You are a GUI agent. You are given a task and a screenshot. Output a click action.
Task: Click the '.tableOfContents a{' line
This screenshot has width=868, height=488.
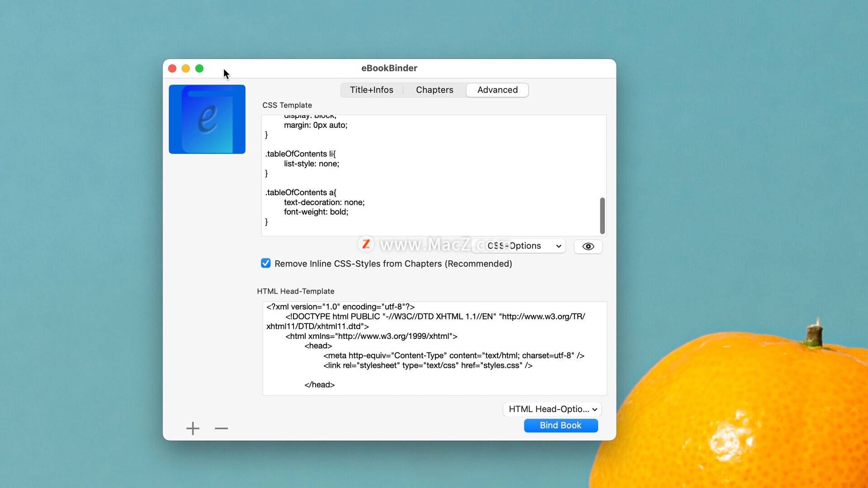301,192
